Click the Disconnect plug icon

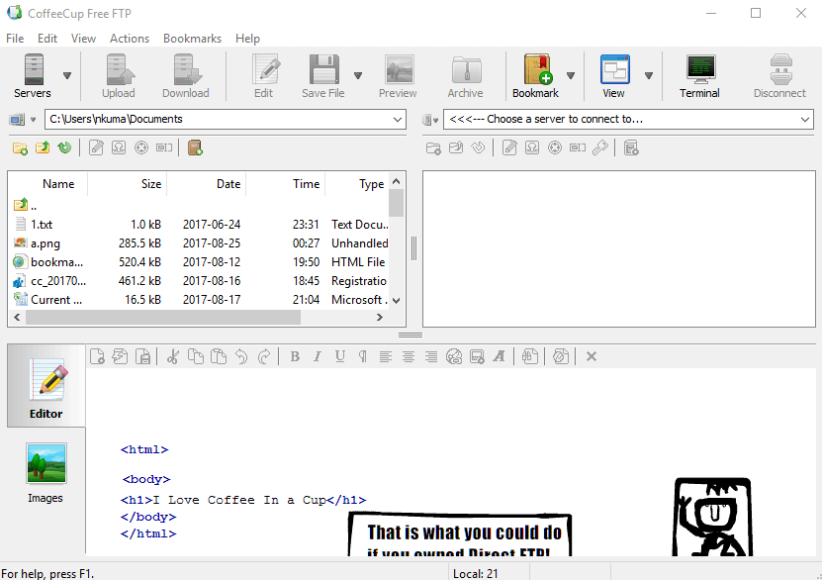[x=780, y=76]
